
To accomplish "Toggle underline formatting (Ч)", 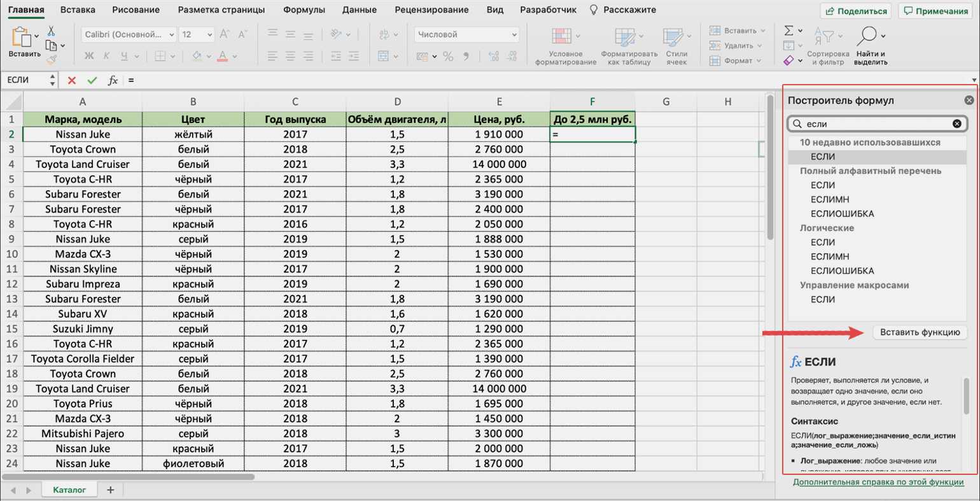I will 123,57.
